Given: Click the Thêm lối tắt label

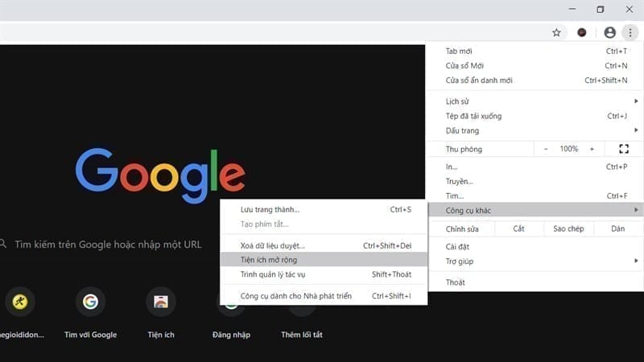Looking at the screenshot, I should point(302,335).
